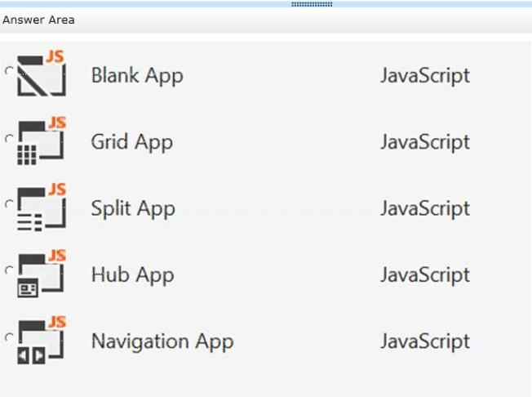Click JavaScript label beside Navigation App

pyautogui.click(x=425, y=341)
